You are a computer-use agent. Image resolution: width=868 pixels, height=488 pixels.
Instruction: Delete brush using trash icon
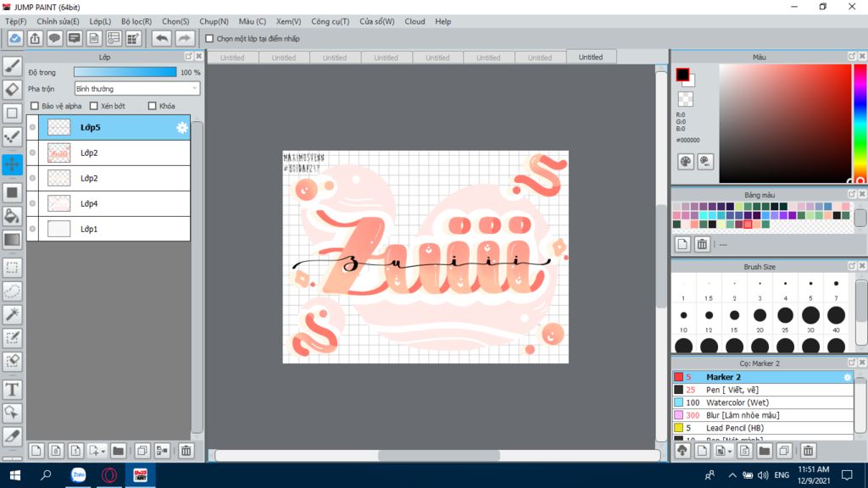808,451
